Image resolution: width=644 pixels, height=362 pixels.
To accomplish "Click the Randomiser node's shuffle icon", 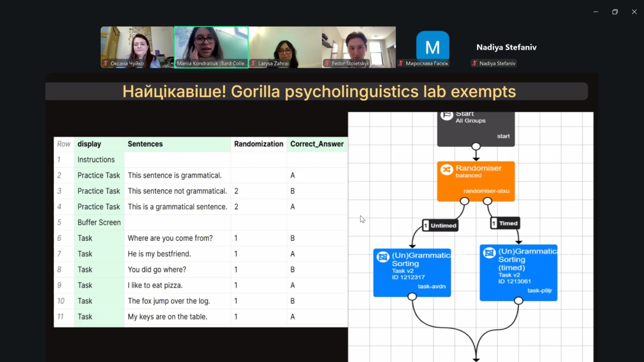I will click(447, 170).
